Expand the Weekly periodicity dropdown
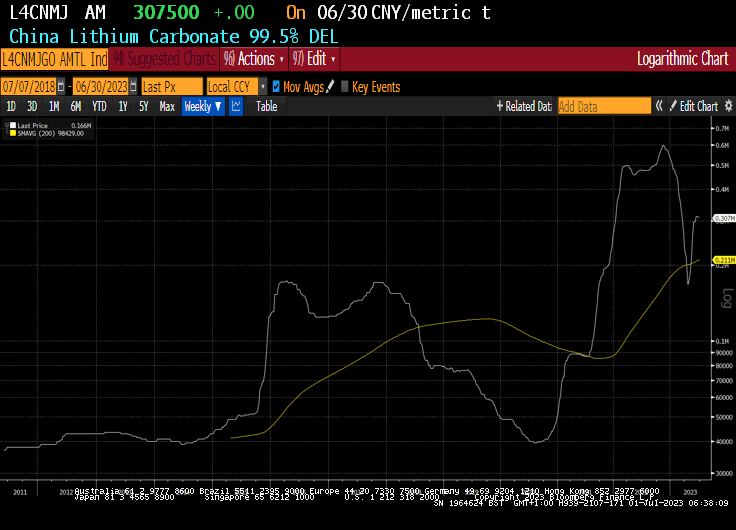 coord(203,106)
